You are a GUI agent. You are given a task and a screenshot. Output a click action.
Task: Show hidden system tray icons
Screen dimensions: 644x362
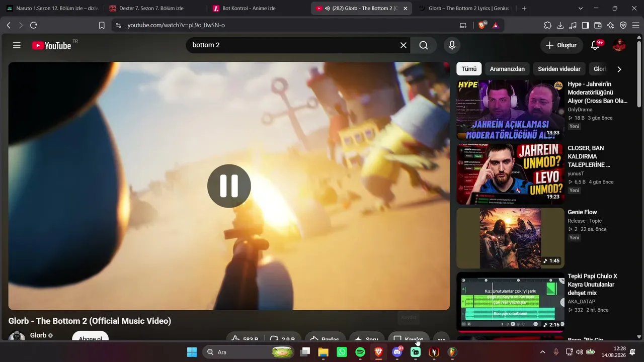click(x=542, y=352)
